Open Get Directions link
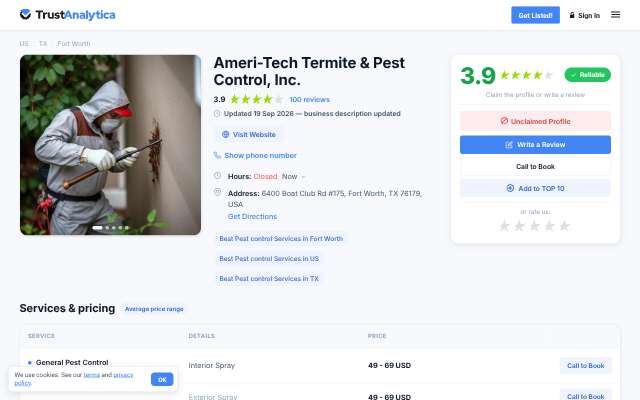 252,216
